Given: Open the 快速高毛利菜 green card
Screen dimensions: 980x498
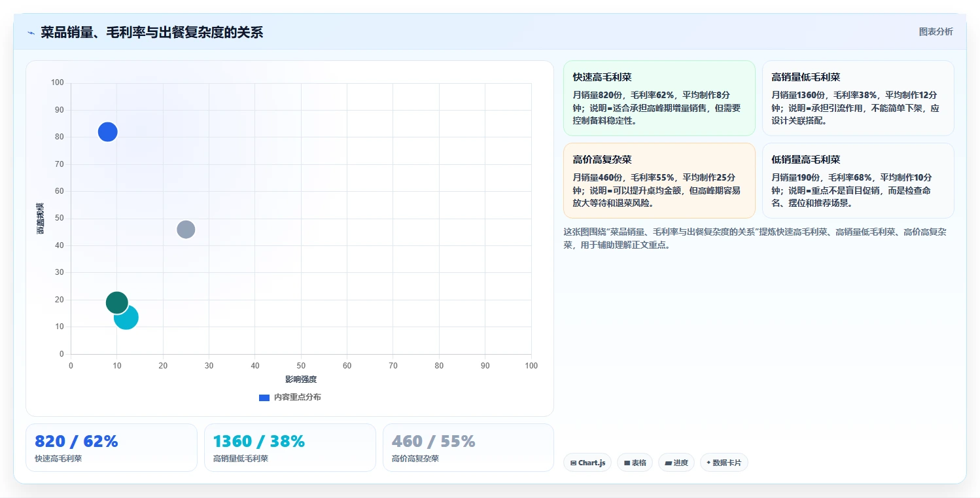Looking at the screenshot, I should (659, 98).
